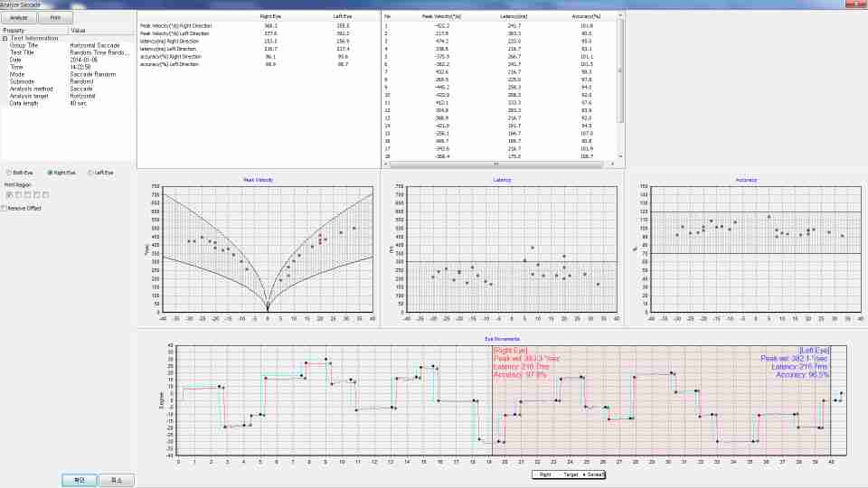Click the blue Left Eye info overlay text
Screen dimensions: 868x488
(x=795, y=362)
